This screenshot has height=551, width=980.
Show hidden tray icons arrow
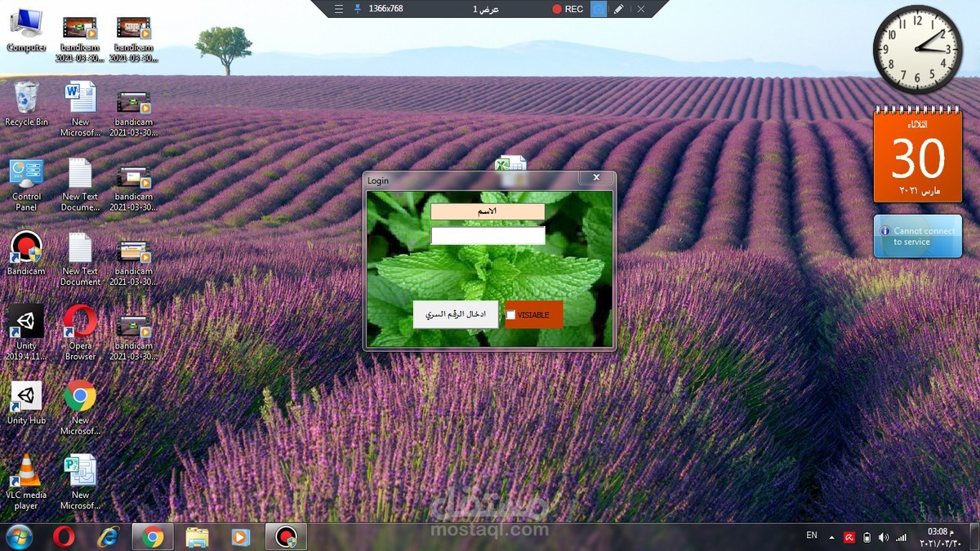point(832,538)
